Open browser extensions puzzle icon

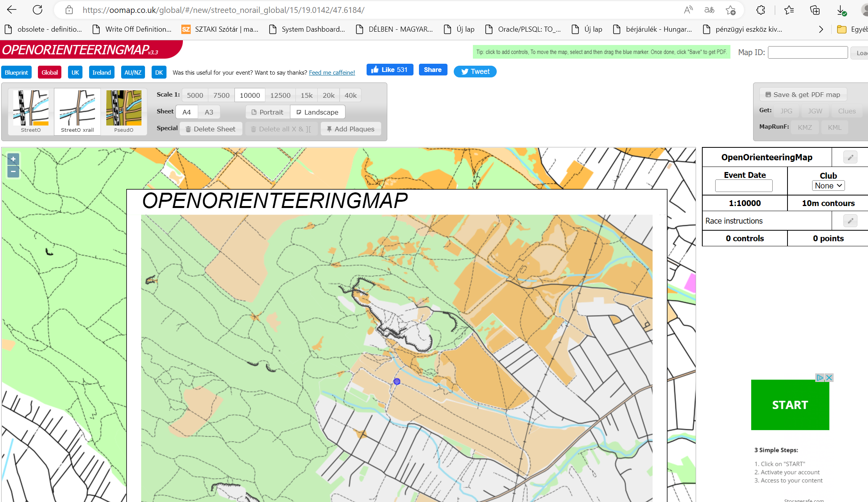coord(761,10)
